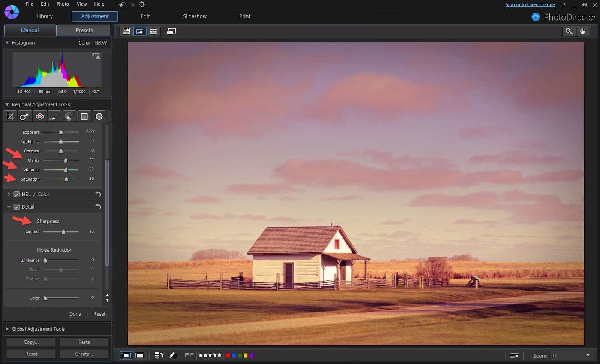Select the Spot Removal tool
The image size is (600, 364).
point(25,116)
